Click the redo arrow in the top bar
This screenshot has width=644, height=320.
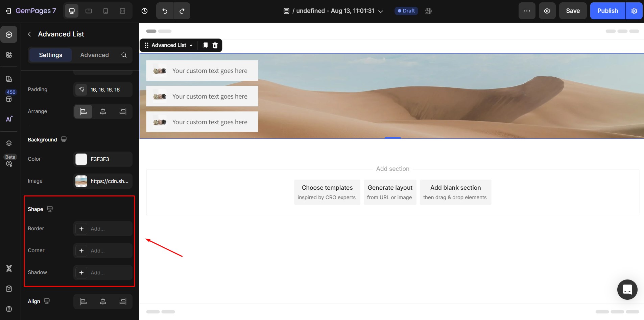click(182, 11)
